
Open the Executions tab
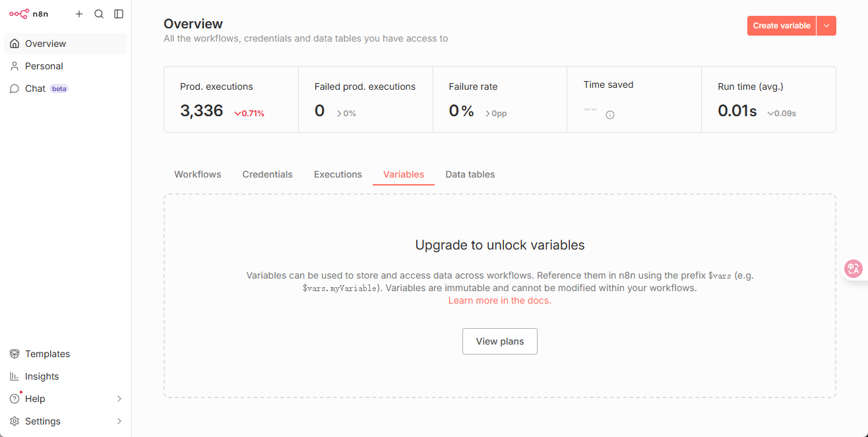tap(338, 174)
